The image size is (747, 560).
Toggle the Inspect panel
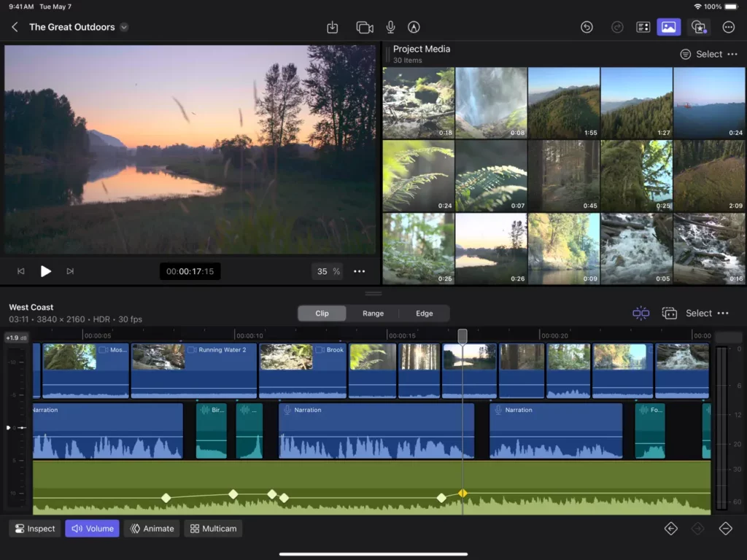pos(34,528)
